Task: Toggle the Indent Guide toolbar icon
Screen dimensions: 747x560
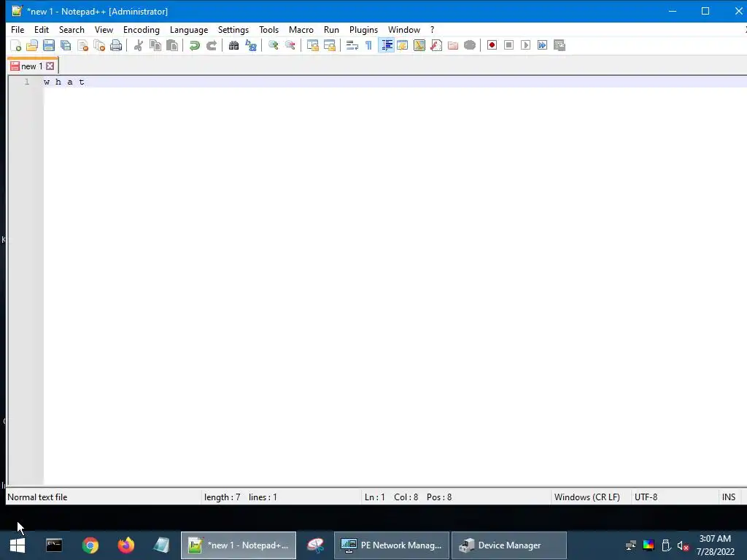Action: point(386,46)
